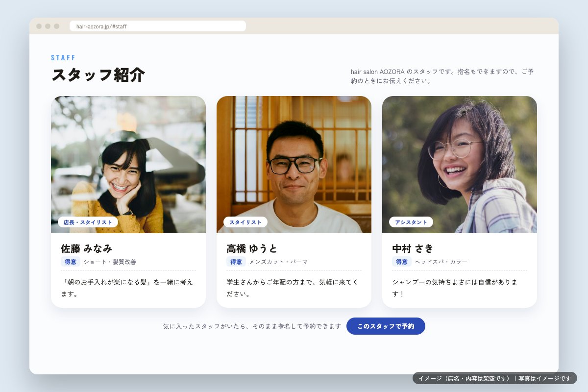Image resolution: width=588 pixels, height=392 pixels.
Task: Click the blue STAFF label
Action: (x=63, y=58)
